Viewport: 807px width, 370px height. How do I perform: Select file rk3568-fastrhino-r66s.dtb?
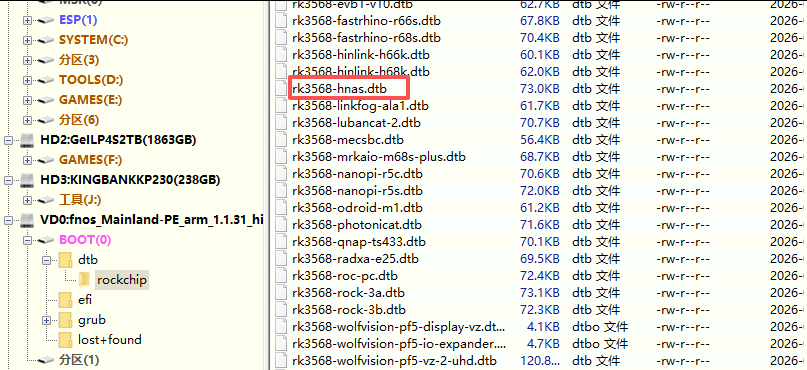(x=366, y=21)
